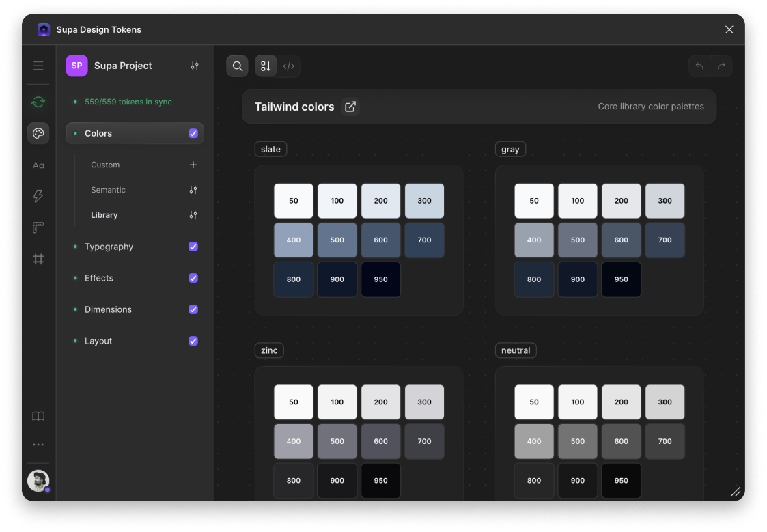Add a Custom color with plus
The height and width of the screenshot is (532, 767).
[193, 165]
